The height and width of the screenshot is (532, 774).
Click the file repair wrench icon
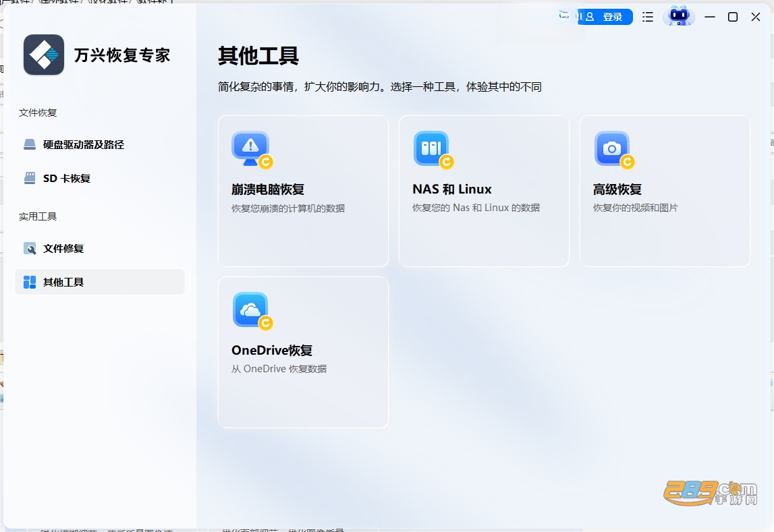pyautogui.click(x=30, y=249)
